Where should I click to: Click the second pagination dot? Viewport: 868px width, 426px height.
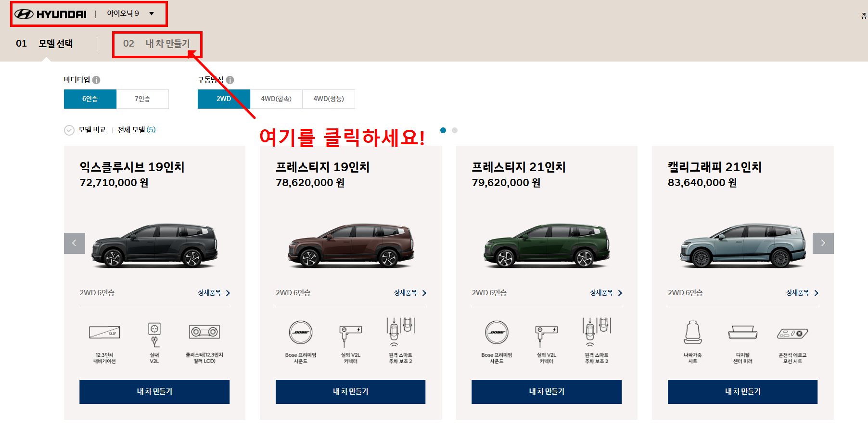click(454, 130)
